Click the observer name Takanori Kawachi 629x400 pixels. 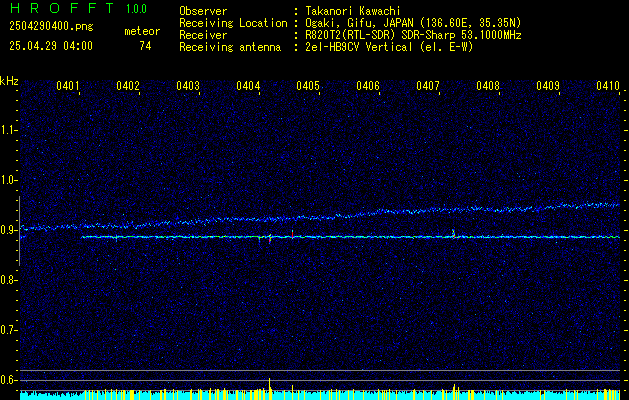tap(352, 11)
